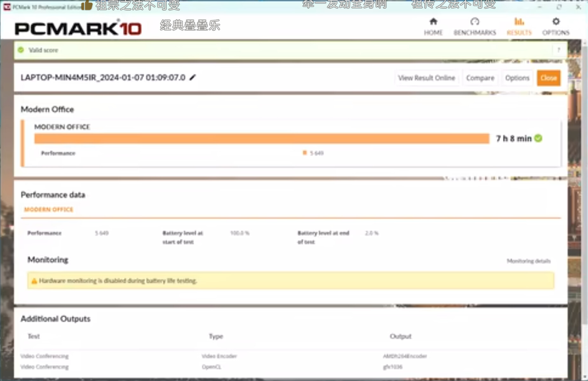Open the Monitoring details link

tap(529, 261)
